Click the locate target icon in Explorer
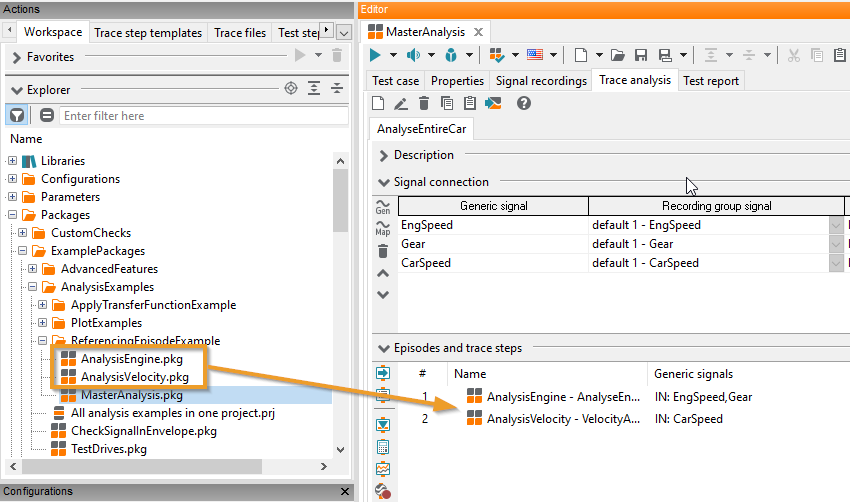850x502 pixels. click(291, 88)
